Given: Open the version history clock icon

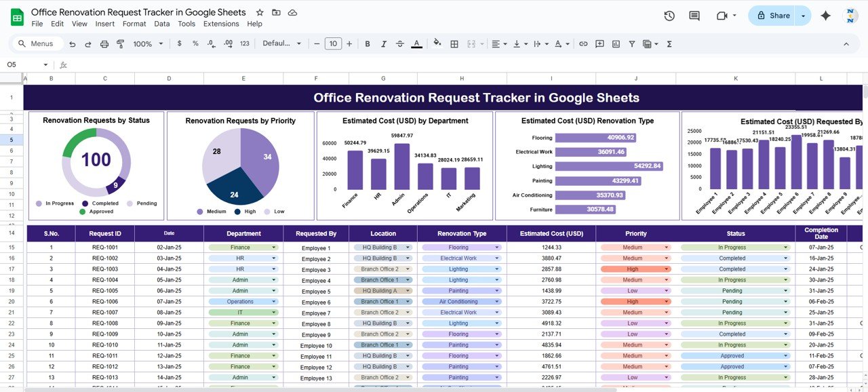Looking at the screenshot, I should (669, 16).
